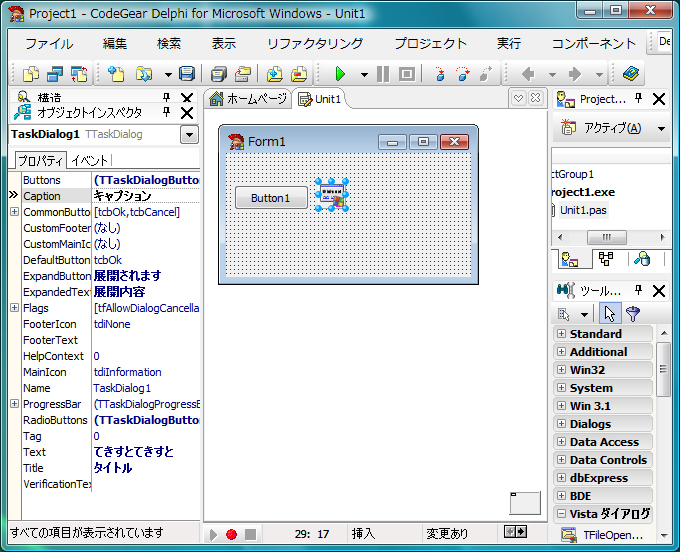Switch to the イベント tab
680x552 pixels.
[x=89, y=160]
